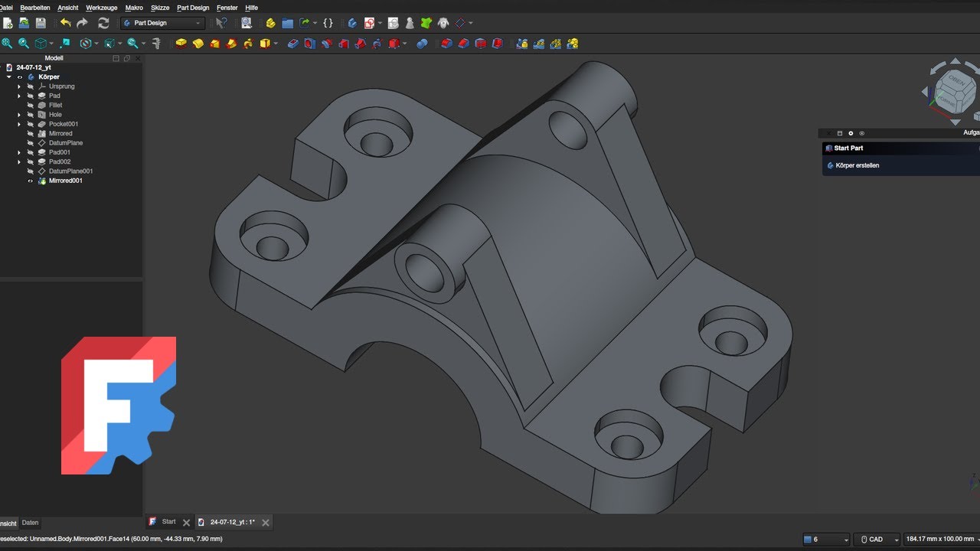Click the Create Sketch icon

[370, 23]
